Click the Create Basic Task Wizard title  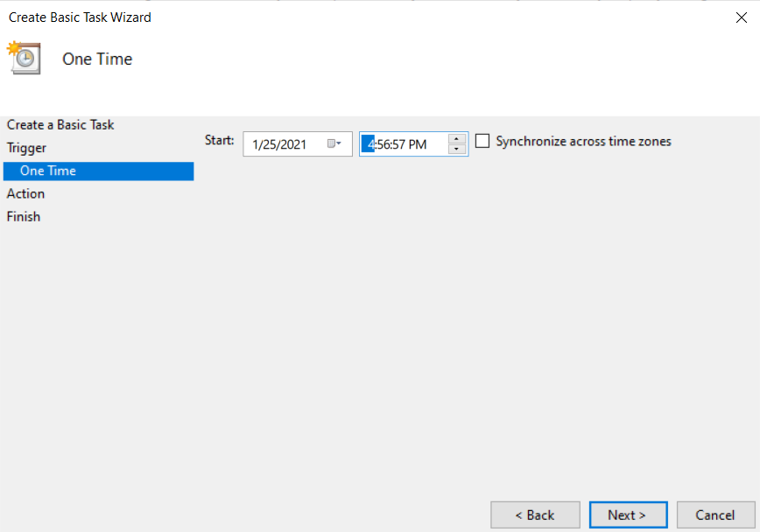[x=80, y=17]
